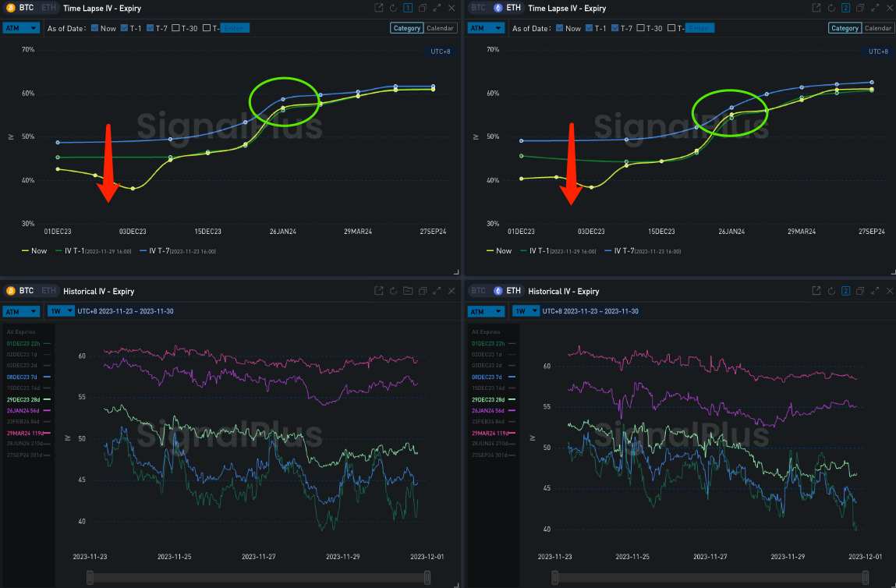Click the left range slider handle under the BTC Historical chart
Screen dimensions: 896x588
[90, 577]
